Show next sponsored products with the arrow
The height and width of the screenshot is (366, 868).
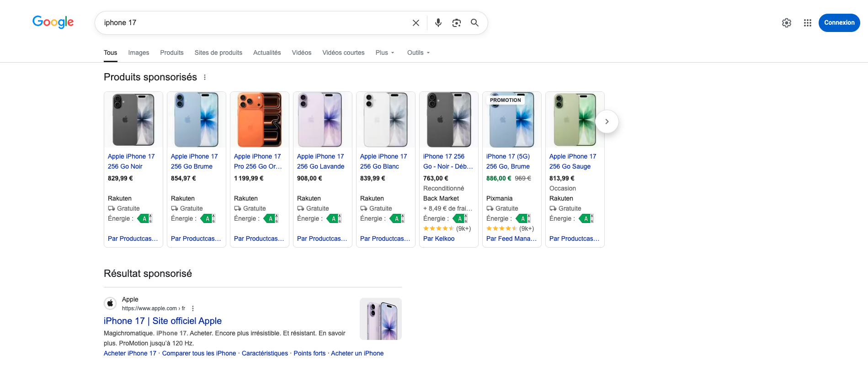point(607,122)
